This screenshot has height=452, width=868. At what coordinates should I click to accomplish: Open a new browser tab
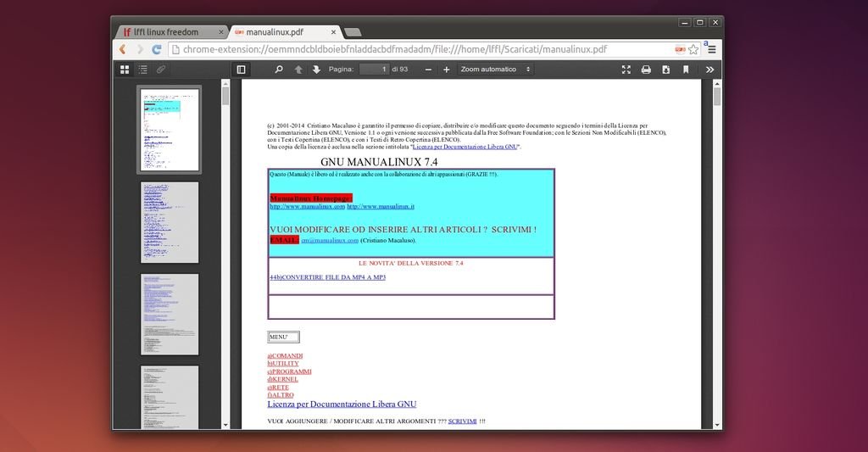(353, 32)
